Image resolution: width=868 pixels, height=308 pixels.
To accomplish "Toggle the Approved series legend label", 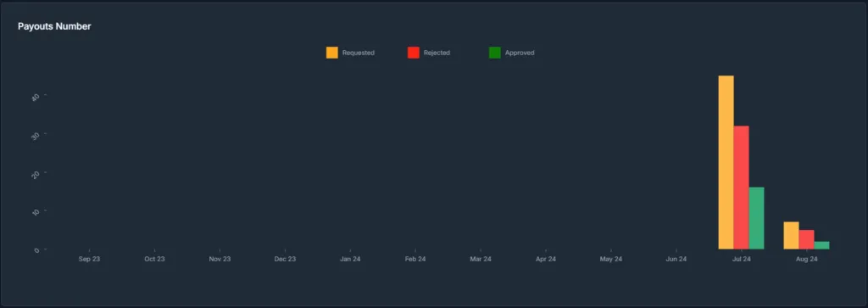I will [520, 53].
